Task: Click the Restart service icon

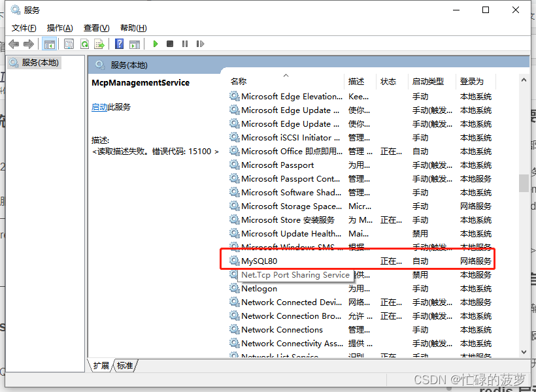Action: tap(200, 44)
